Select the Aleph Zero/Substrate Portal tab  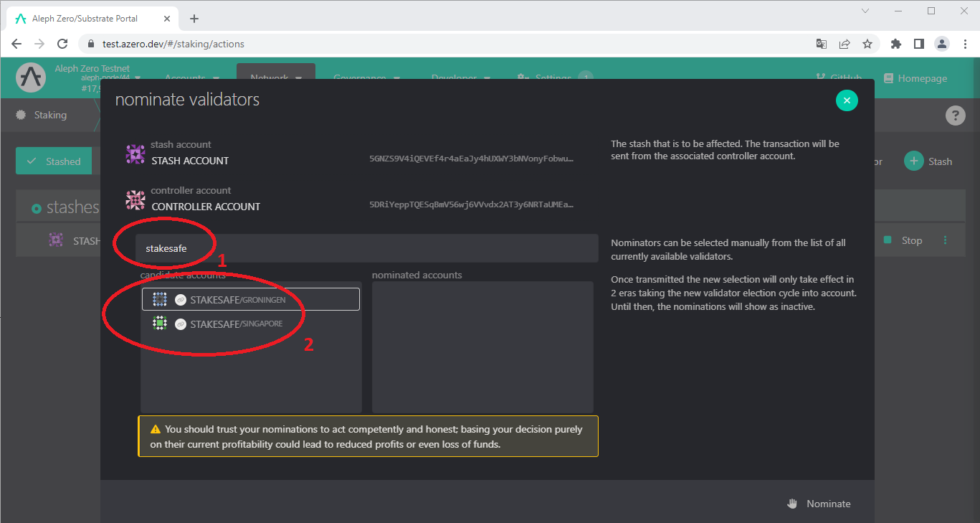pyautogui.click(x=93, y=19)
